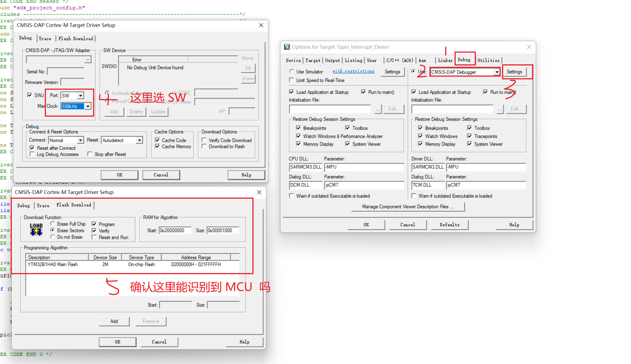631x364 pixels.
Task: Close the lower CMSIS-DAP Driver Setup dialog
Action: pos(259,192)
